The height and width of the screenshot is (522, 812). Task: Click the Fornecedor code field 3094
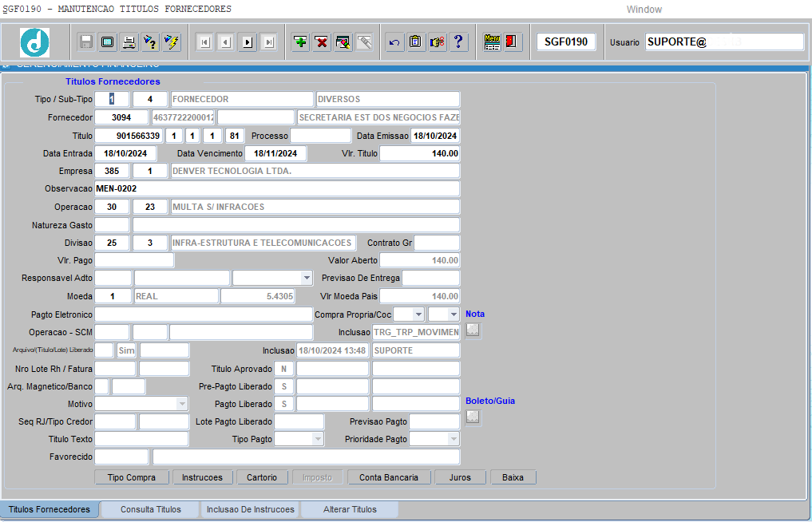(121, 117)
